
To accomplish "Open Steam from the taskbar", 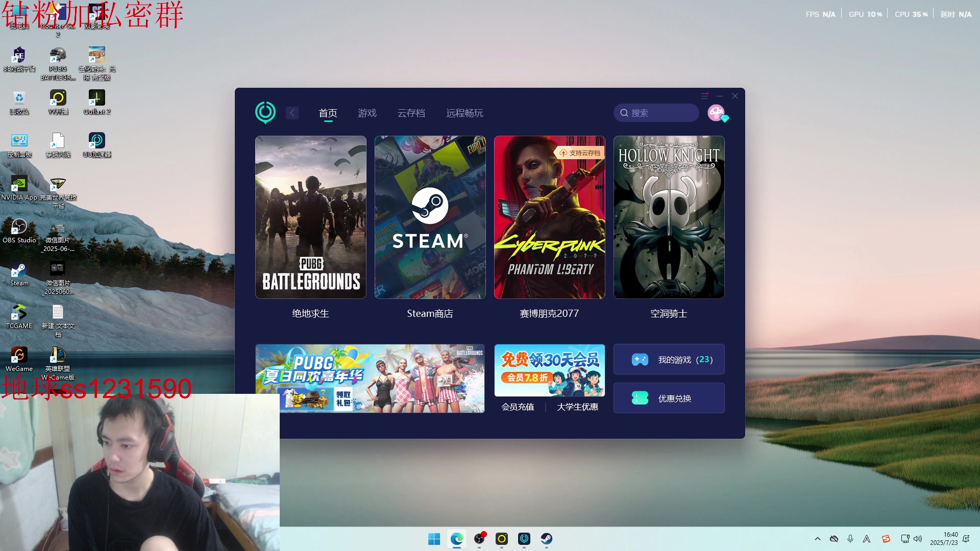I will point(546,539).
